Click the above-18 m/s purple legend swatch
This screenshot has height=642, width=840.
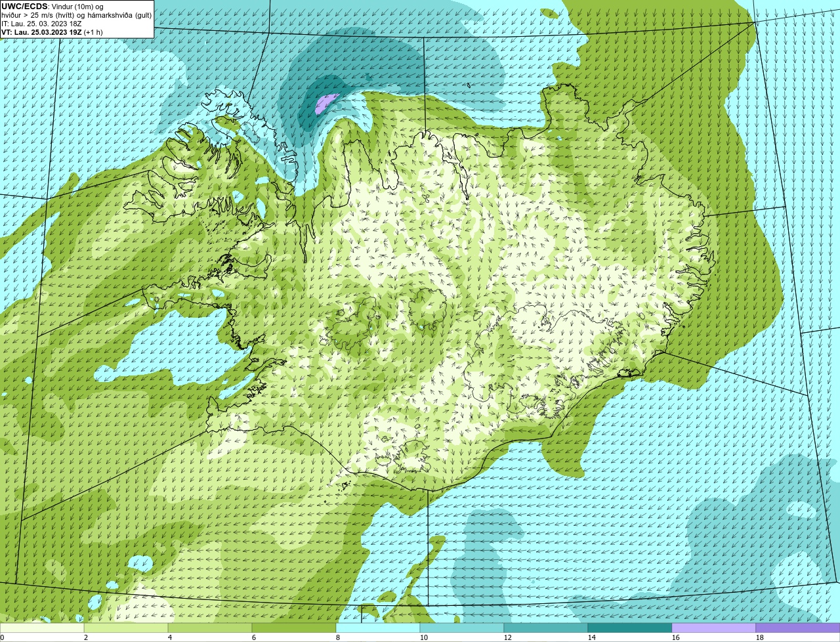[798, 628]
